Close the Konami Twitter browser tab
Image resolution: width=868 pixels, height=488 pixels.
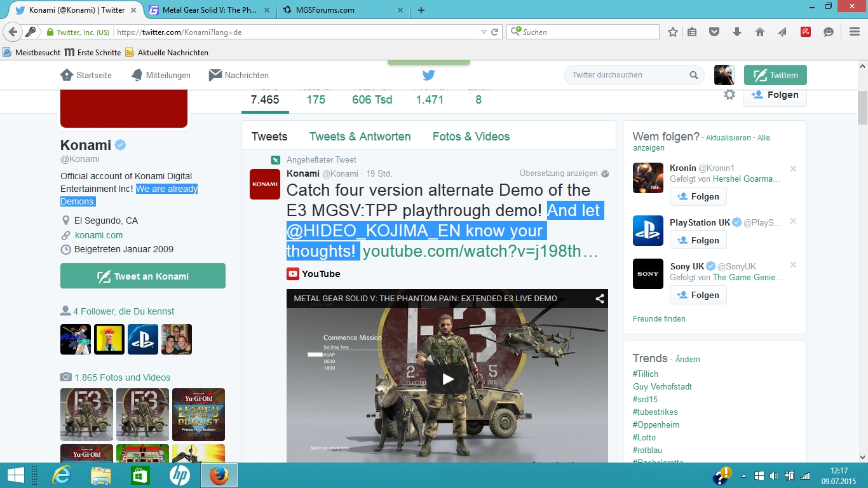pos(134,10)
